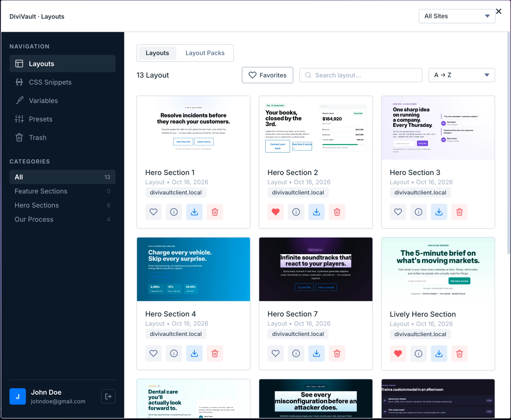Toggle the favorite heart on Hero Section 7

pyautogui.click(x=275, y=353)
